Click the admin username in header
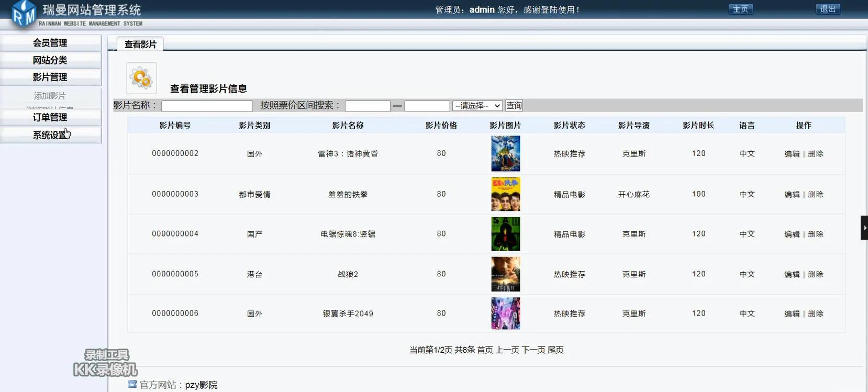The image size is (868, 392). click(482, 9)
